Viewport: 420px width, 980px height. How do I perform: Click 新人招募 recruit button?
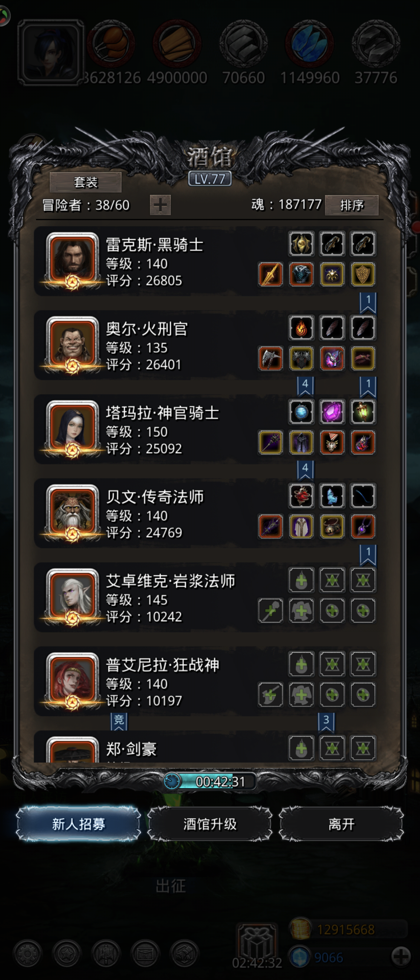78,824
